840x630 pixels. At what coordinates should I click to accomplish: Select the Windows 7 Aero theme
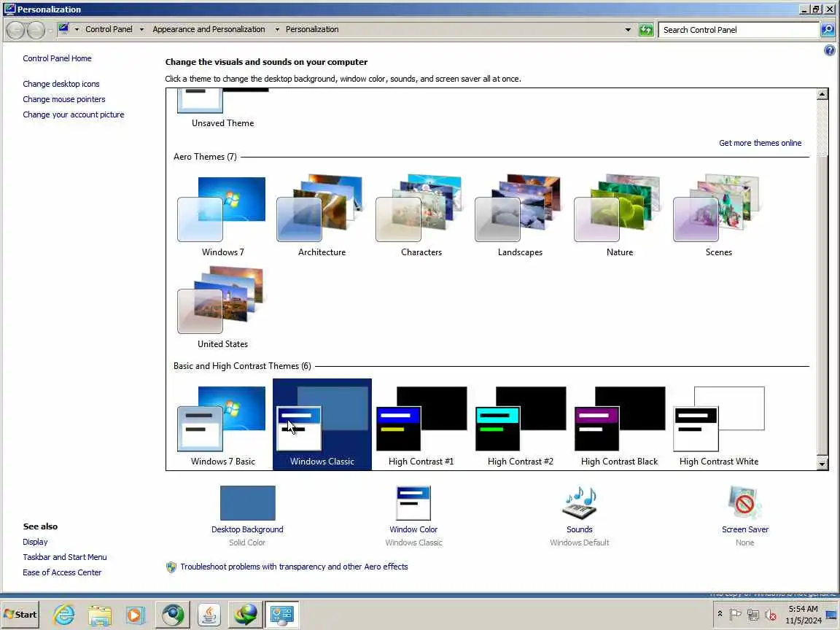[222, 214]
